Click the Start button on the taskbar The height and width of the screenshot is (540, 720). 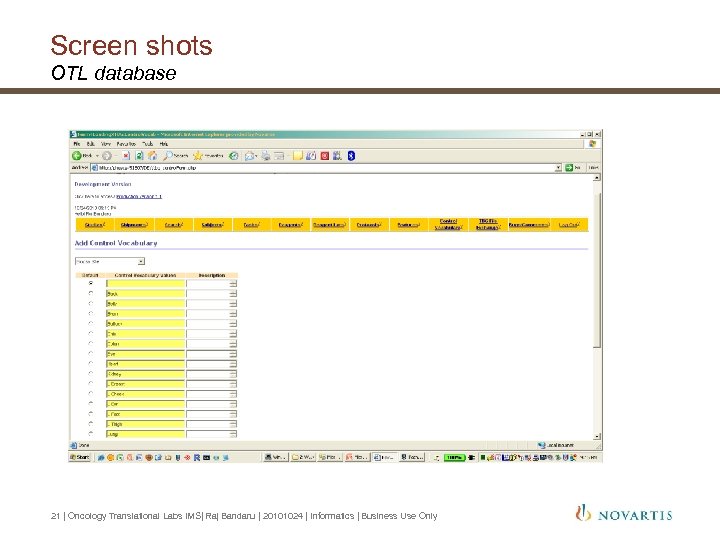80,457
